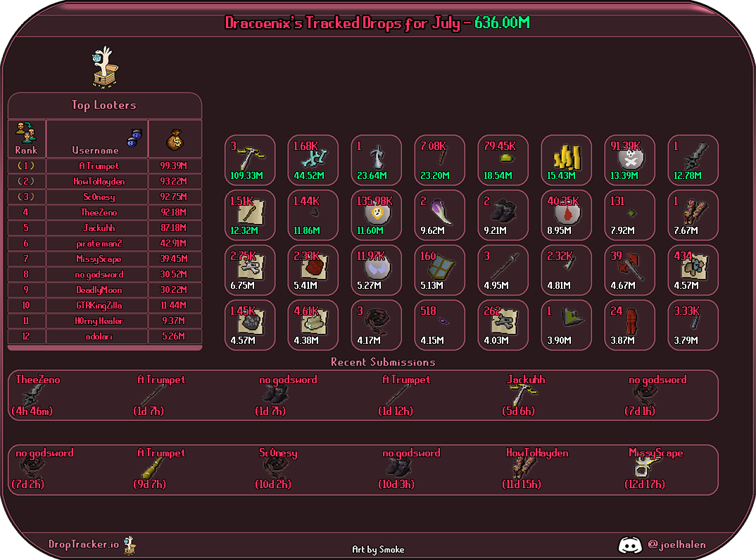This screenshot has width=756, height=560.
Task: Click the purple item tile worth 9.62M
Action: coord(440,215)
